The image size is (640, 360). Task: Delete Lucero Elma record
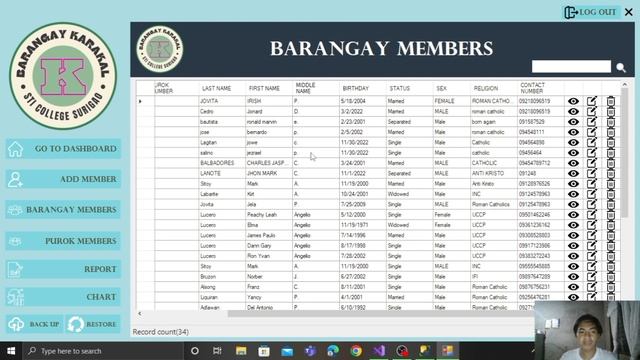coord(611,225)
